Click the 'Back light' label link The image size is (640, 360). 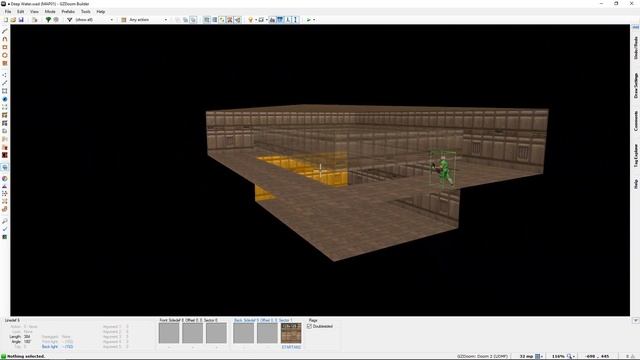tap(50, 347)
